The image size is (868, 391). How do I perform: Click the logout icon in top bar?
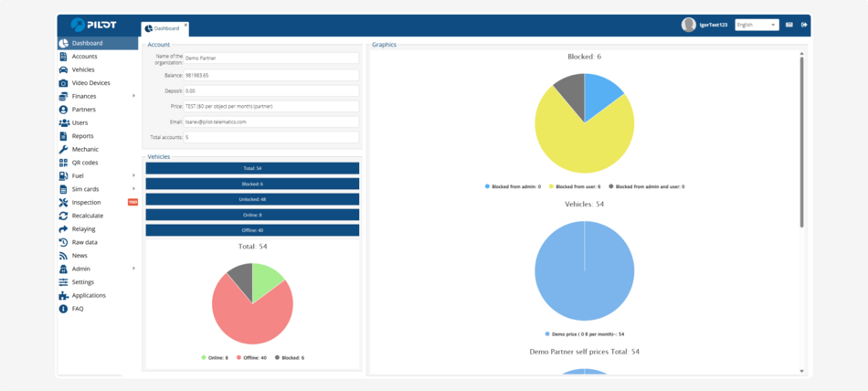point(804,25)
